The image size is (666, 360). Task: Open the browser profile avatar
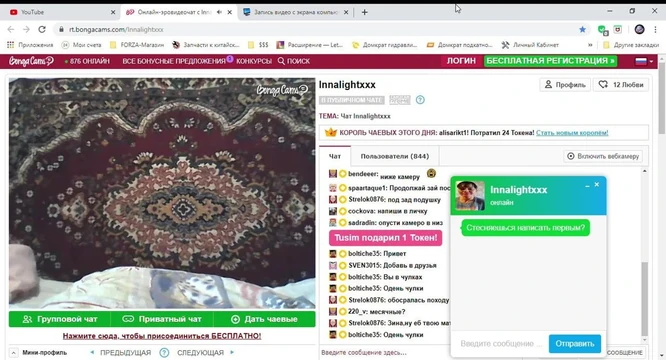639,29
